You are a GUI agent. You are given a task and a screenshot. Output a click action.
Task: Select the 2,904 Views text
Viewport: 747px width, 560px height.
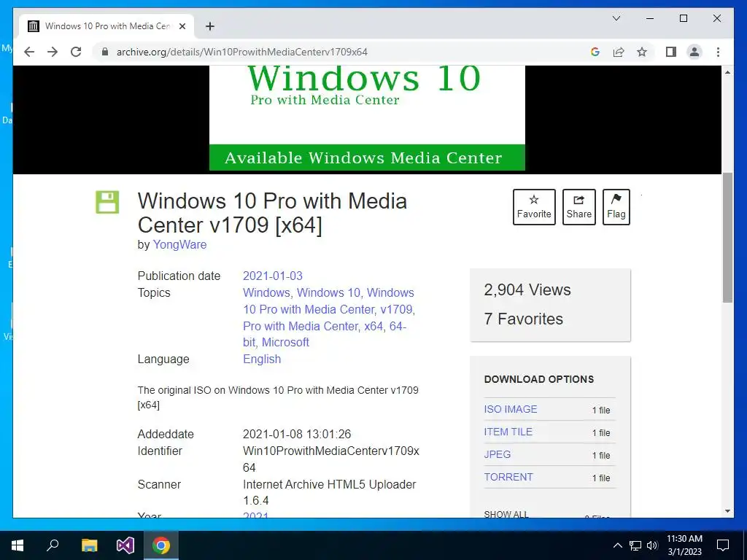click(527, 290)
